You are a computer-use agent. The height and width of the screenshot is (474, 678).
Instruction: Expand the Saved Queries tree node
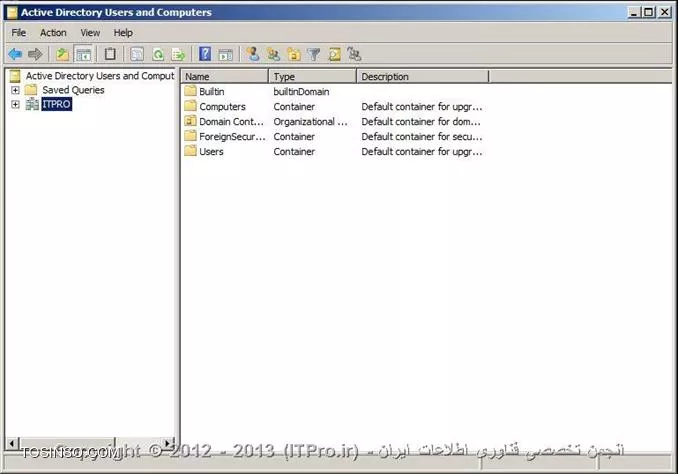(x=15, y=90)
